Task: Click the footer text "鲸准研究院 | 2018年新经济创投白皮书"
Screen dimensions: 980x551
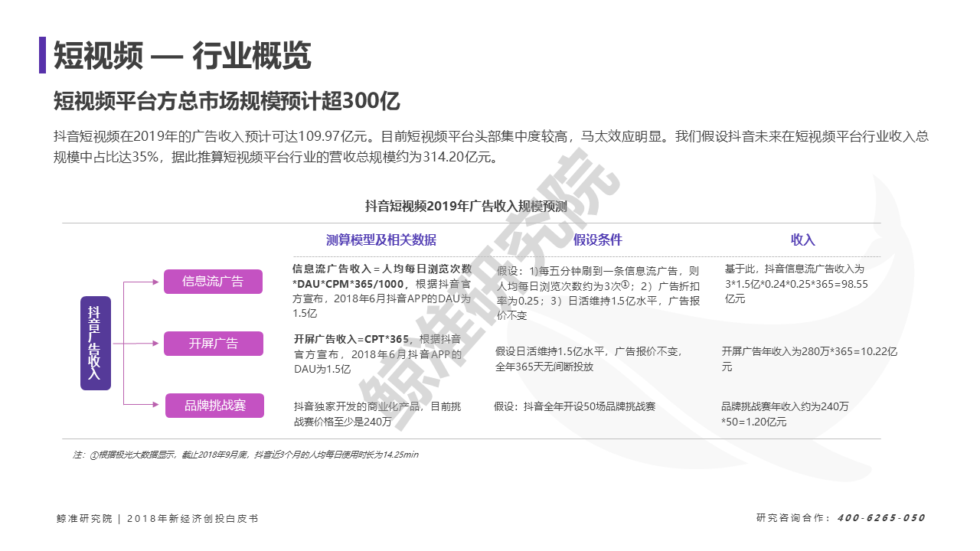Action: (157, 518)
